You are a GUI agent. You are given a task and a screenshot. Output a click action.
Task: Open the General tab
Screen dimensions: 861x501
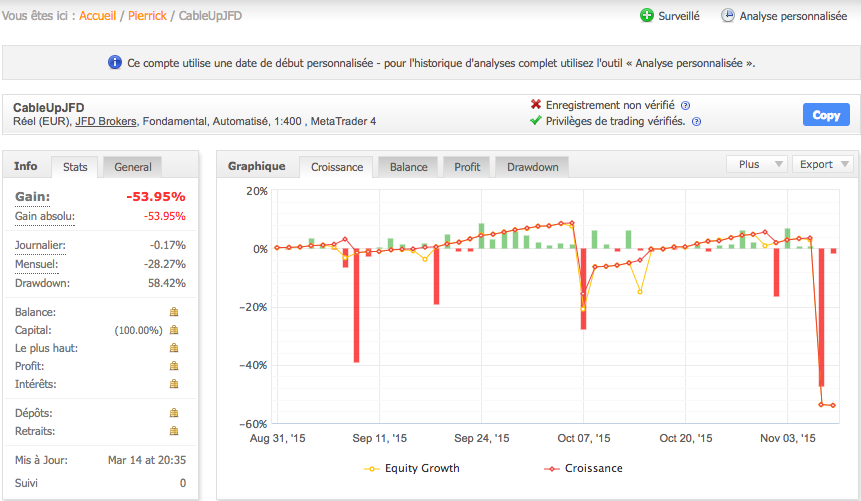133,167
